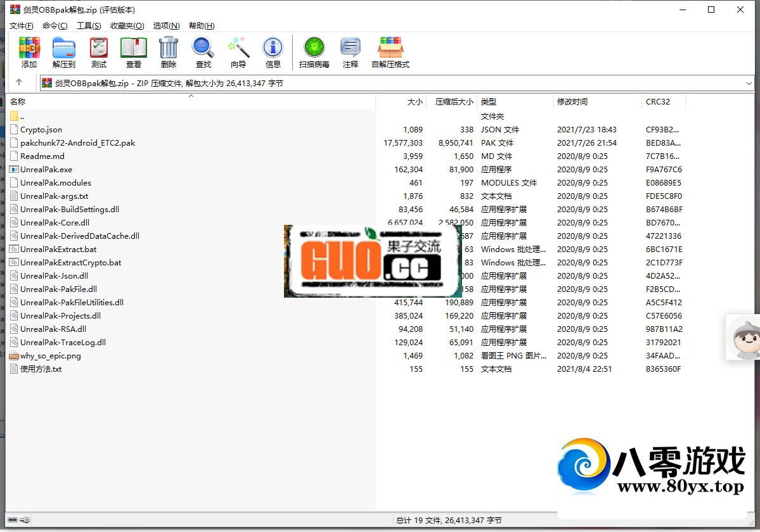This screenshot has width=760, height=532.
Task: Click the 2021/7/26 21:54 modified time
Action: click(587, 142)
